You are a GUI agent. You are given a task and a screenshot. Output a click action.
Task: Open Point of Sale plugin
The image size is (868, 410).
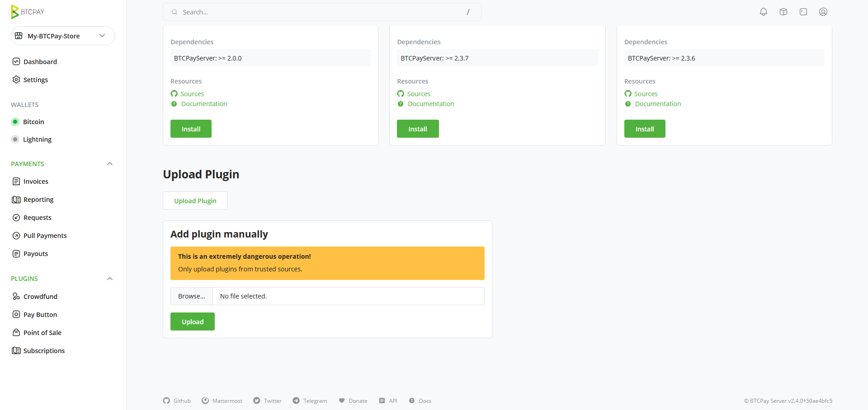point(42,333)
